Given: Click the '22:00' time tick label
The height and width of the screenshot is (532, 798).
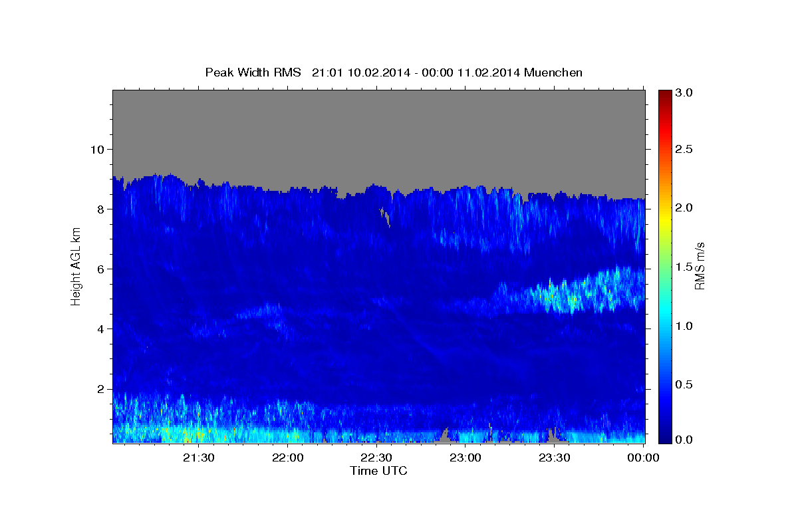Looking at the screenshot, I should pos(288,458).
